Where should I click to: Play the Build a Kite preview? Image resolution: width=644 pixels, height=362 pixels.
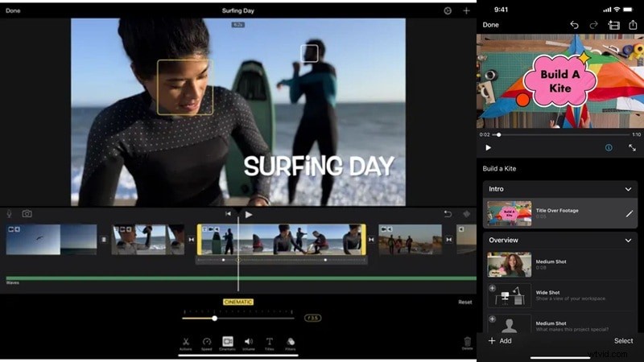coord(488,148)
